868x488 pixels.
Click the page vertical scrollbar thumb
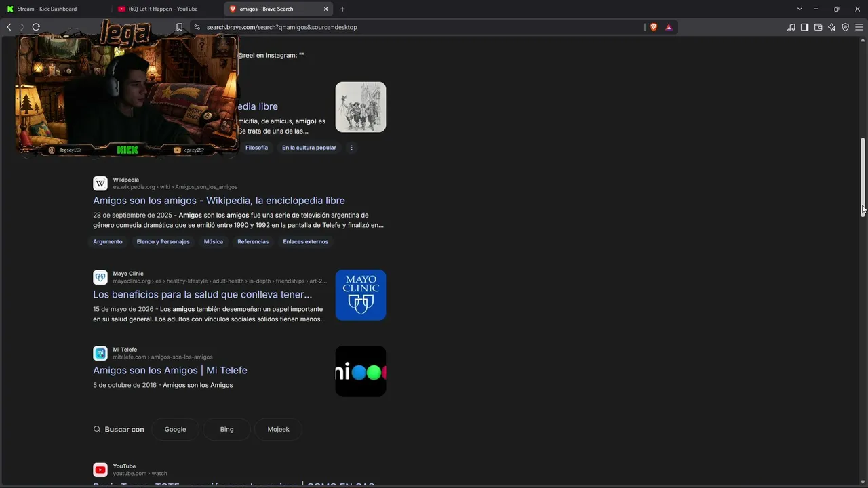[x=863, y=176]
